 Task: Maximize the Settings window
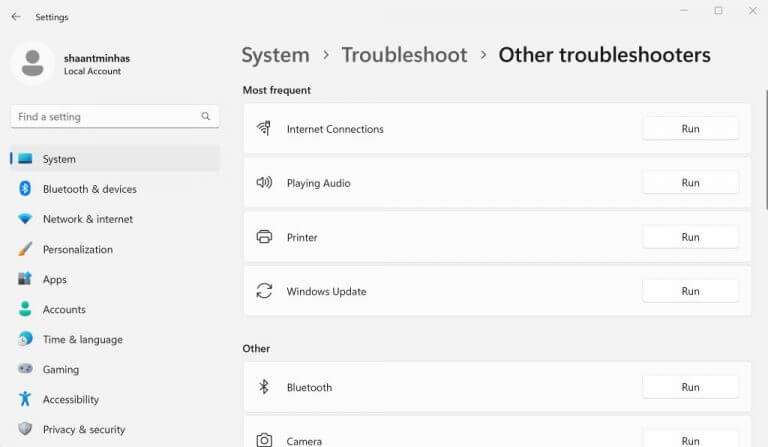(x=718, y=10)
